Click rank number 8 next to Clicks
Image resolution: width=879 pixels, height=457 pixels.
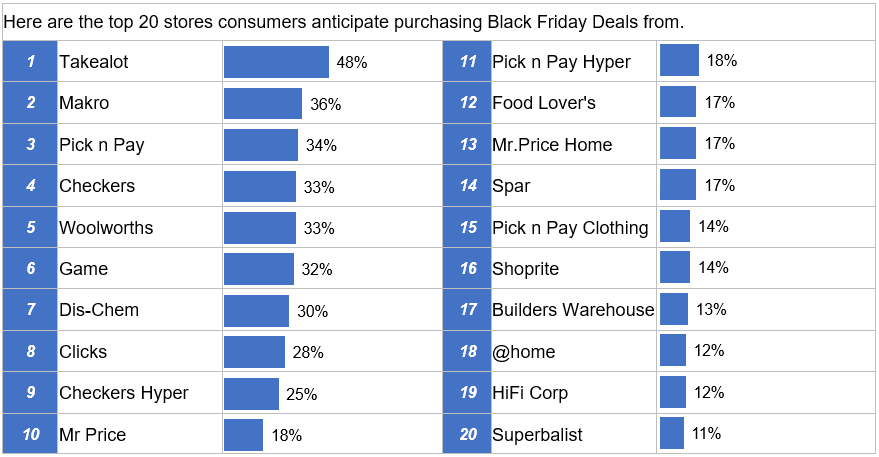click(x=30, y=351)
